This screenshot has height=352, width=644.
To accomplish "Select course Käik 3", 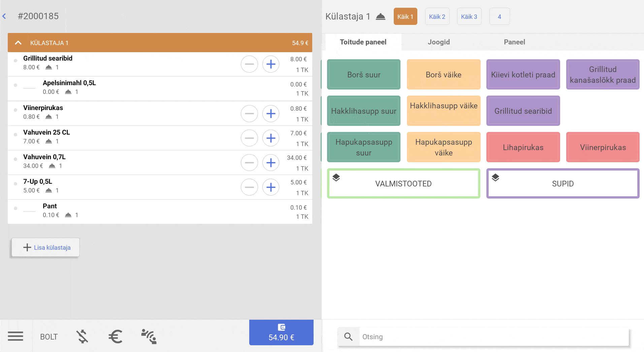I will 469,16.
